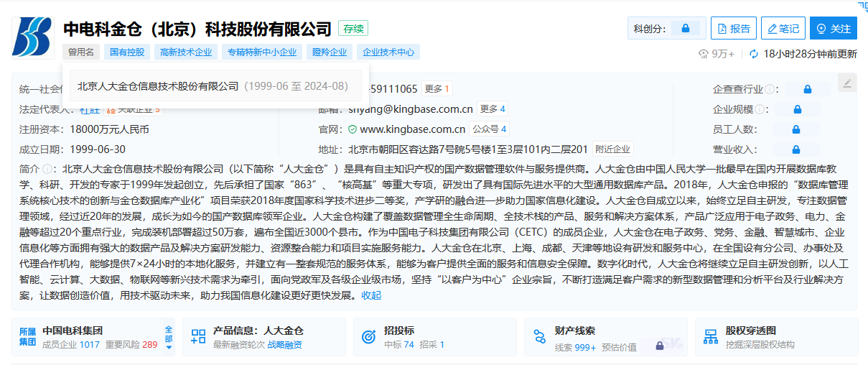Follow the company via 关注 button

pyautogui.click(x=833, y=29)
